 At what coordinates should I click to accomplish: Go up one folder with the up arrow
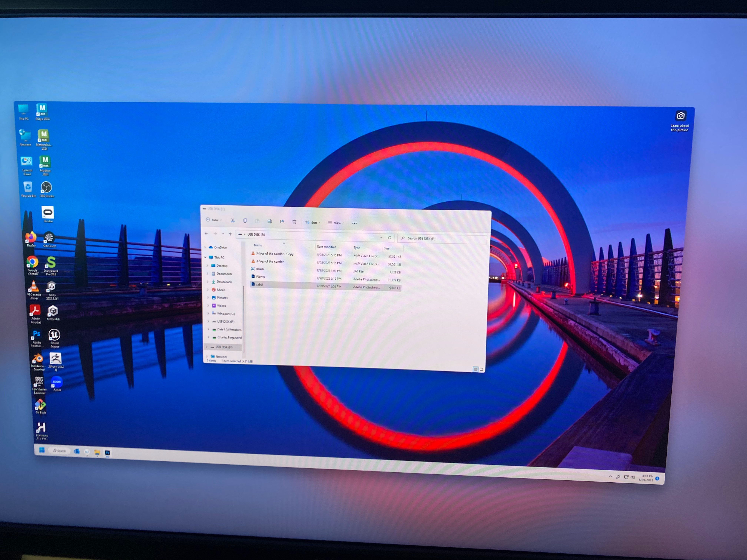click(x=230, y=234)
